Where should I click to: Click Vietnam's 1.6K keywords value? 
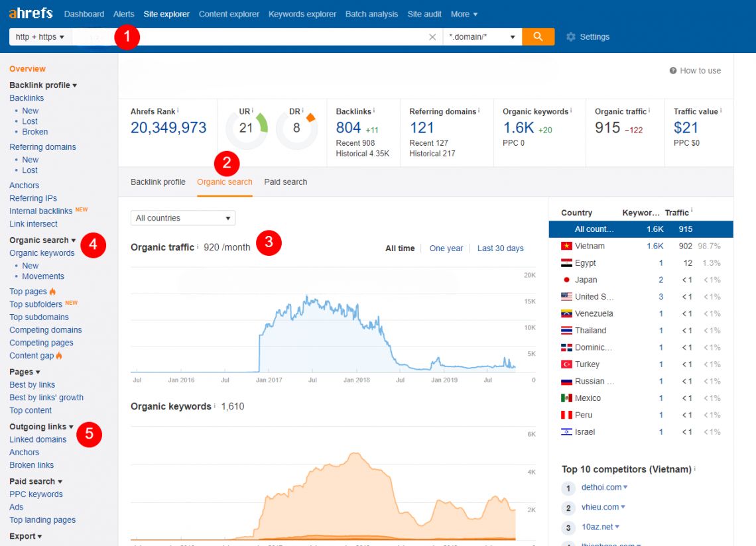point(655,246)
